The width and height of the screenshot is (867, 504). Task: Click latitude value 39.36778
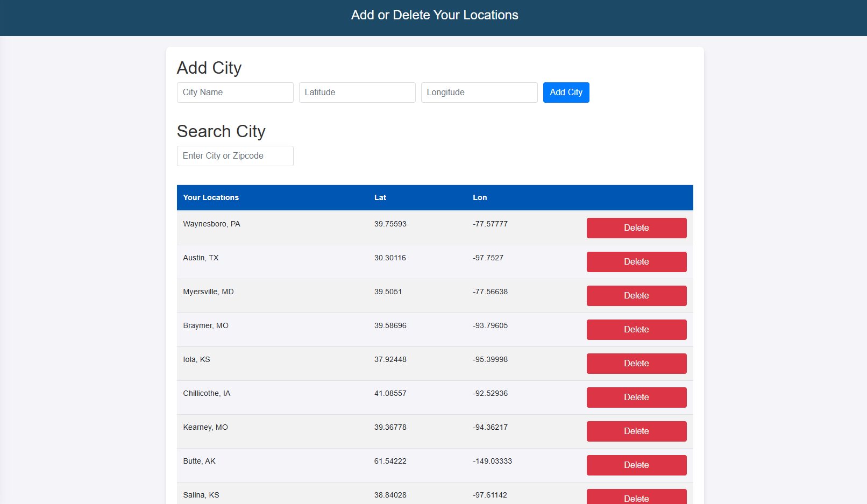pos(390,427)
